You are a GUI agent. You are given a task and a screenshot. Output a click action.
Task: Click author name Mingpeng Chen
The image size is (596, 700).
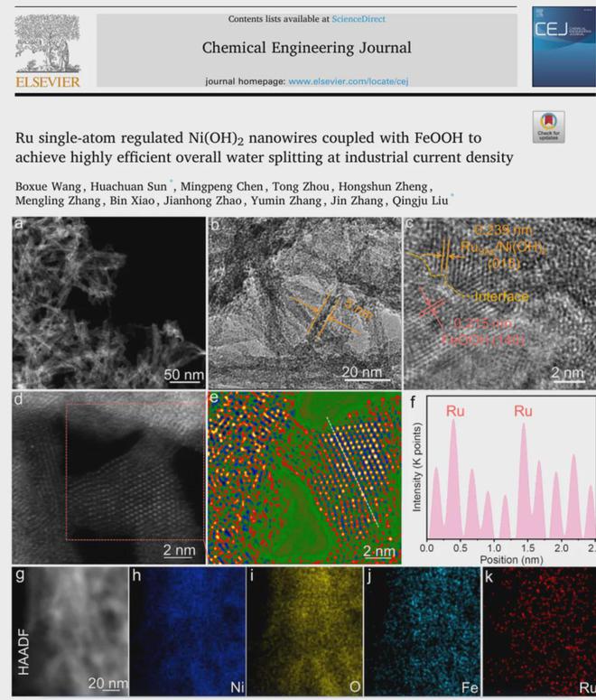pos(222,187)
